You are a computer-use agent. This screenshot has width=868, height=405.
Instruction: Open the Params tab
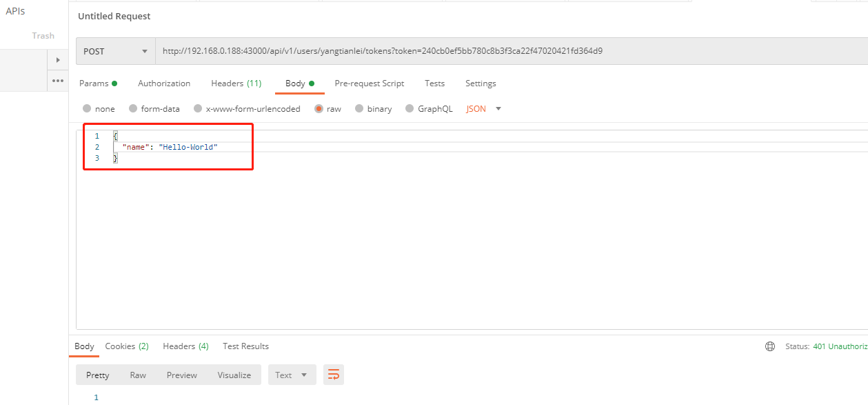pyautogui.click(x=98, y=83)
